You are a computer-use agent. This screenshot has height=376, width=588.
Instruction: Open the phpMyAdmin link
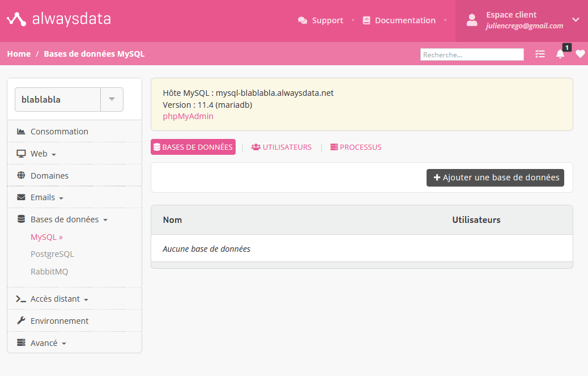click(188, 116)
